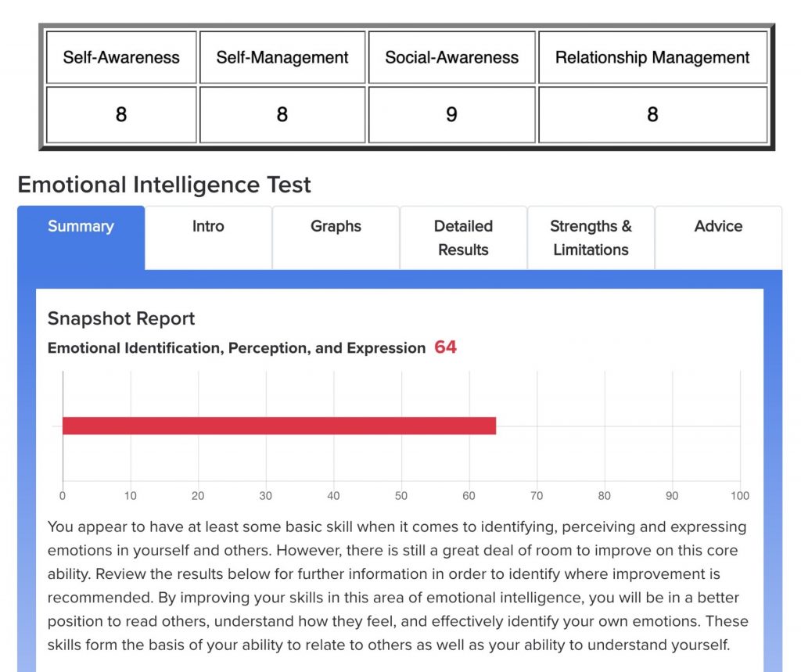Click the paragraph starting 'You appear to have'

[x=398, y=586]
